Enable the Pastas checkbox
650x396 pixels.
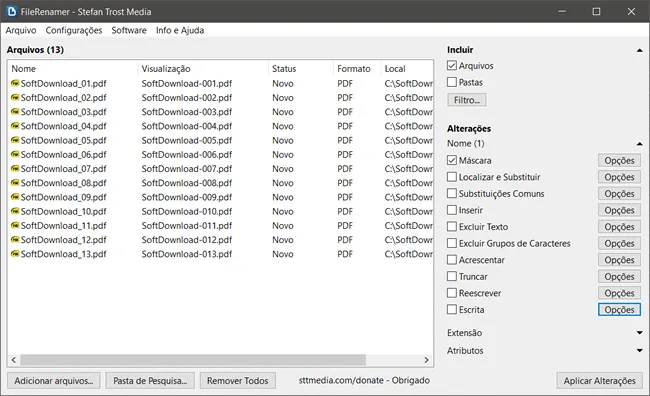452,82
